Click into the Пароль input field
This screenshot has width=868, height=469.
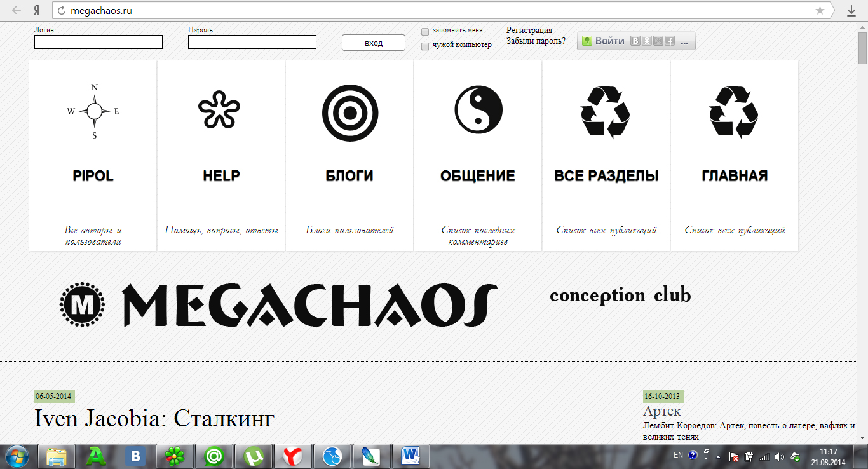252,42
